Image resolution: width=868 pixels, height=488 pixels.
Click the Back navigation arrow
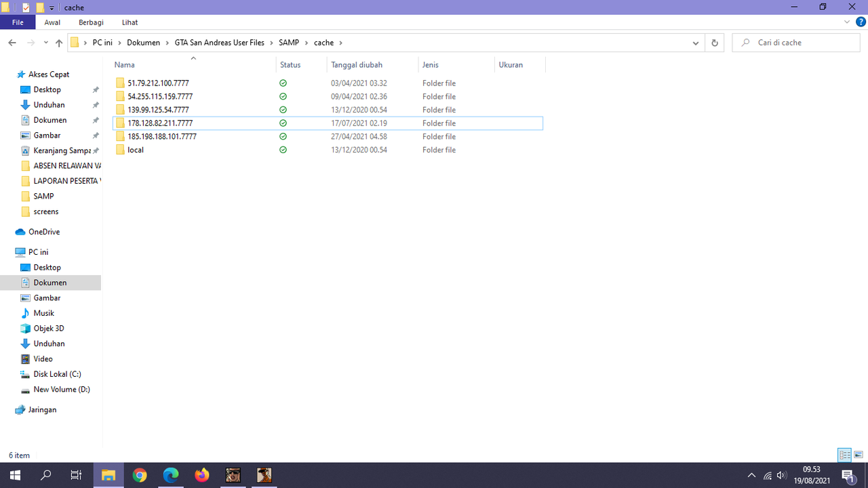(x=12, y=43)
